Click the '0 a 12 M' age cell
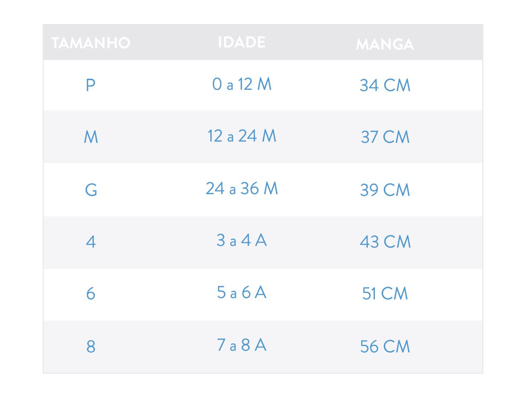This screenshot has height=411, width=532. pos(242,84)
